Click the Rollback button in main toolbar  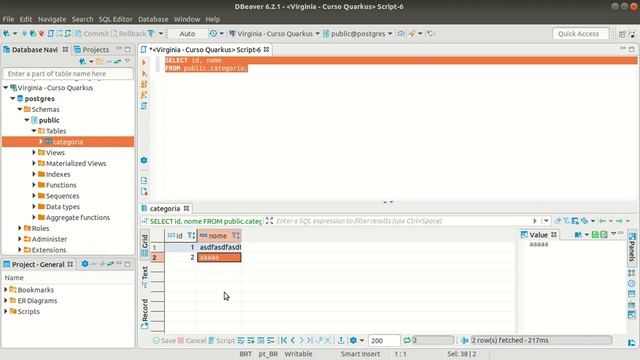(129, 33)
